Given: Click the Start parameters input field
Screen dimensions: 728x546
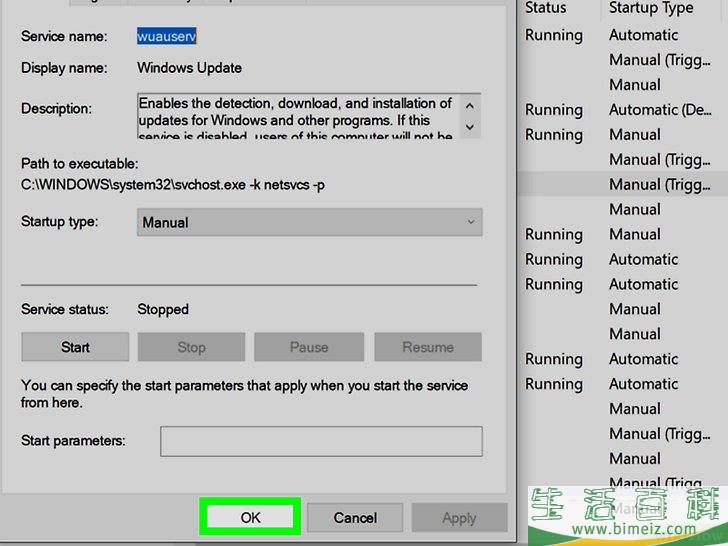Looking at the screenshot, I should click(321, 441).
